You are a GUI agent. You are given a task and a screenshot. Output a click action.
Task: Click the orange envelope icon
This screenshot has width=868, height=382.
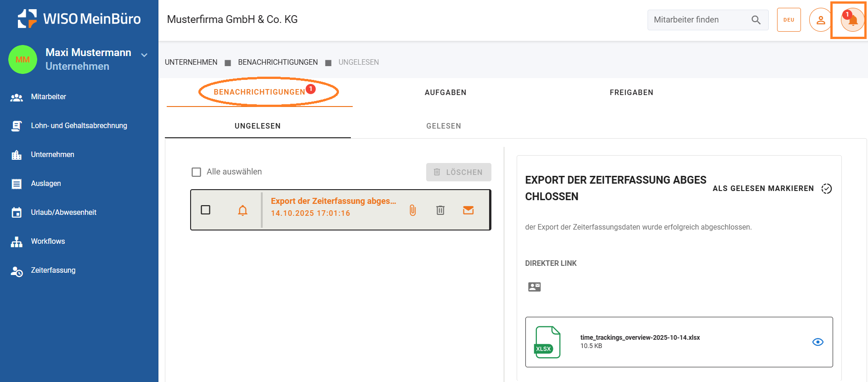pos(468,210)
